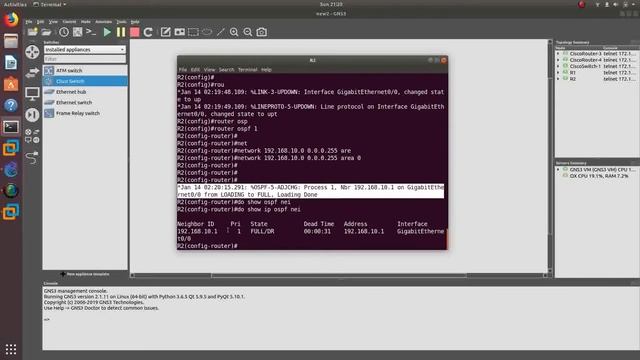The height and width of the screenshot is (360, 640).
Task: Open R2 terminal Edit menu
Action: [x=195, y=70]
